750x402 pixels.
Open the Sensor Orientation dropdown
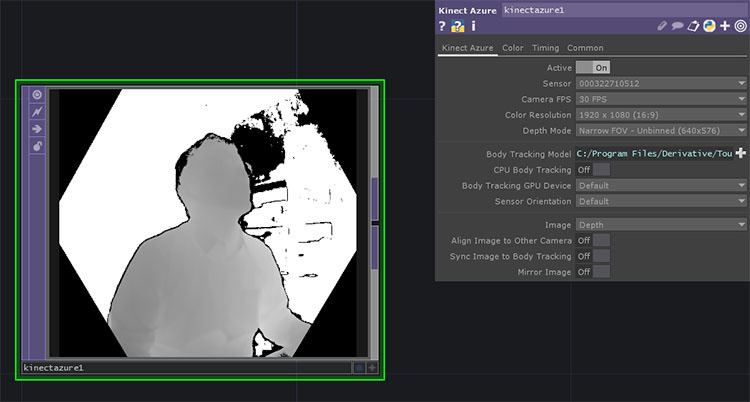point(661,201)
